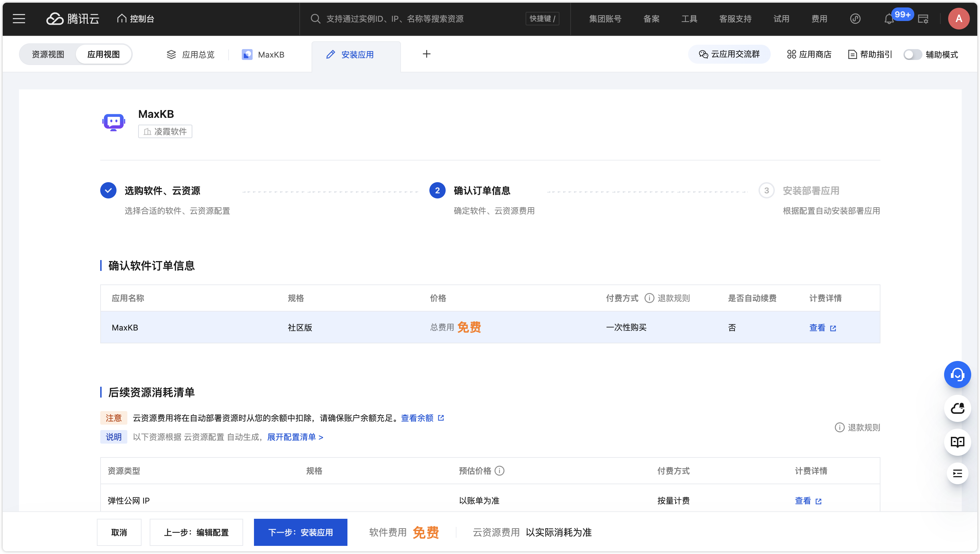The height and width of the screenshot is (554, 980).
Task: Open the documentation book icon on the right edge
Action: click(x=958, y=442)
